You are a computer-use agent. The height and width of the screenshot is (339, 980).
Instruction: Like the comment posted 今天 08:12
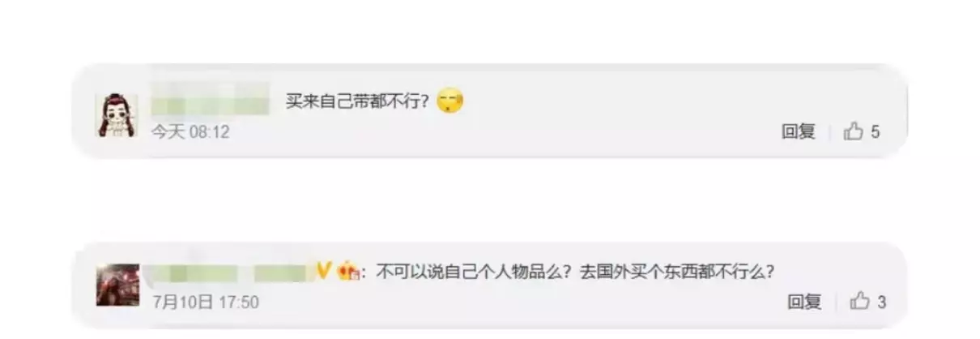pos(854,131)
